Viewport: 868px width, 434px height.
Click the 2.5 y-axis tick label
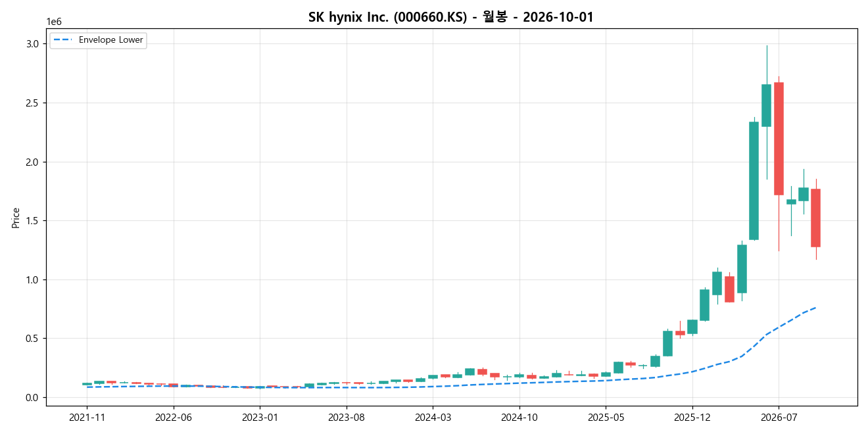pos(34,103)
